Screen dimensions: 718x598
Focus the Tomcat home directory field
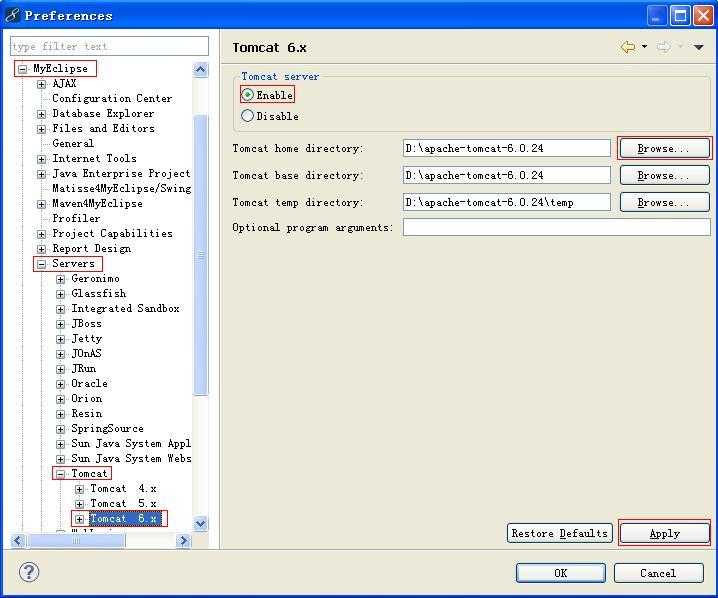[x=506, y=148]
